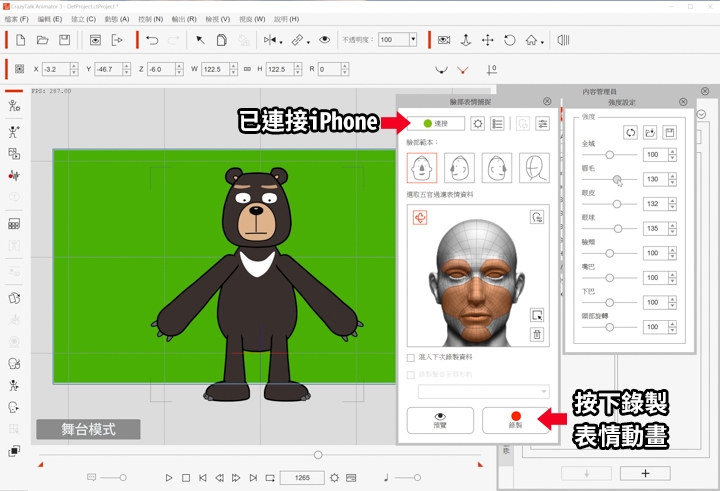Click the eyelid value field showing 132
The image size is (720, 491).
coord(655,204)
